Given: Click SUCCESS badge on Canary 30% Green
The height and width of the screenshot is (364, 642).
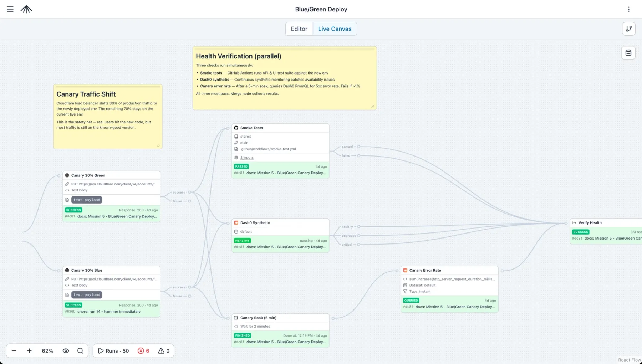Looking at the screenshot, I should 73,210.
